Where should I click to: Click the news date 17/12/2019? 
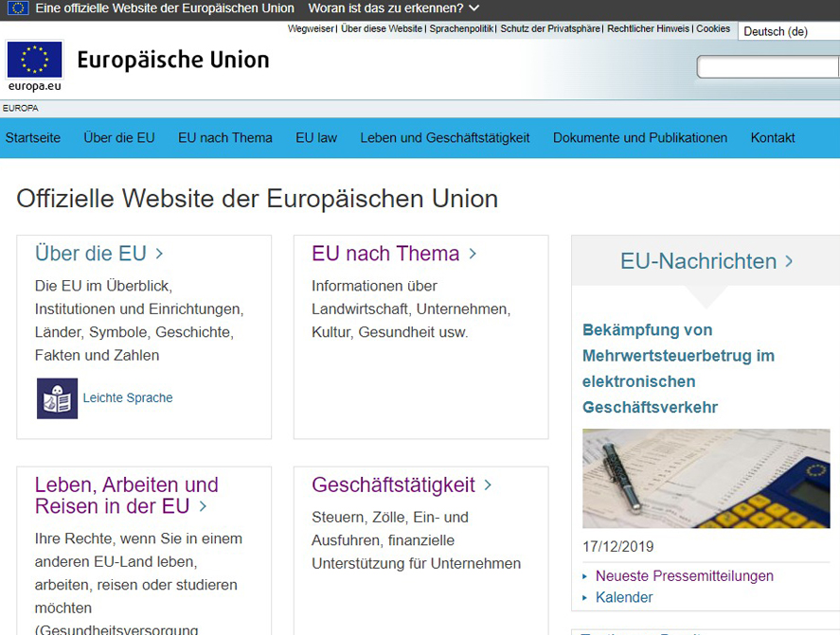pos(618,547)
